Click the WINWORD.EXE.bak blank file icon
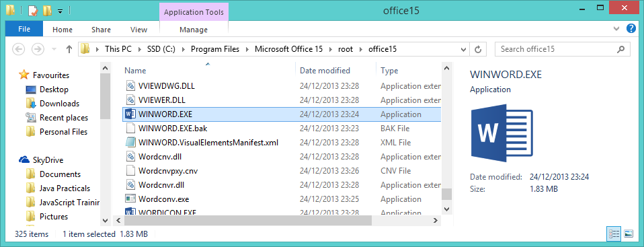 (130, 129)
